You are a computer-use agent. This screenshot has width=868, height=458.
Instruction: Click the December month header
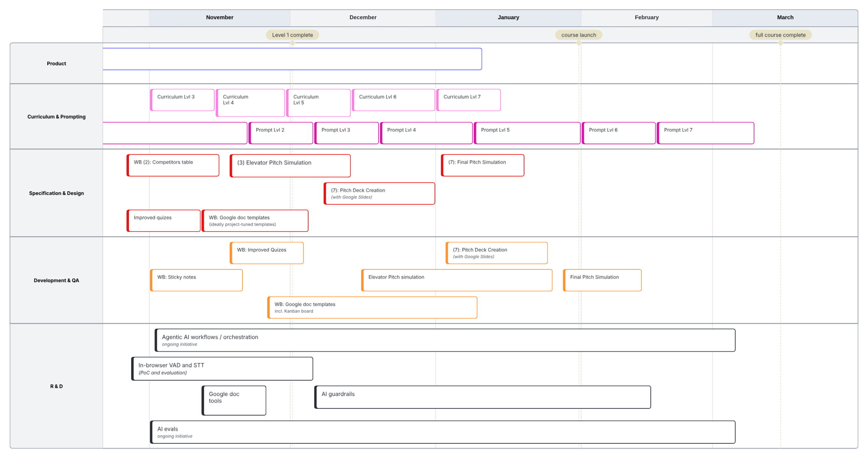coord(363,18)
